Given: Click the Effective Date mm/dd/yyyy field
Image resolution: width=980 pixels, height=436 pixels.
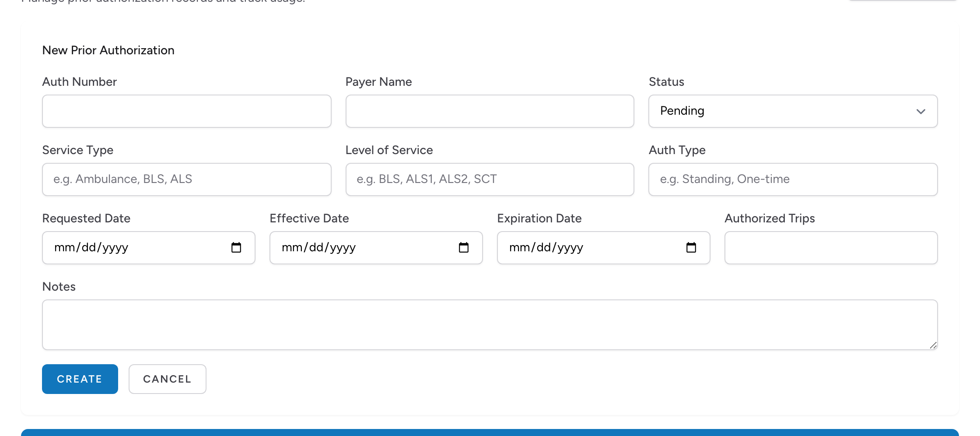Looking at the screenshot, I should [376, 248].
